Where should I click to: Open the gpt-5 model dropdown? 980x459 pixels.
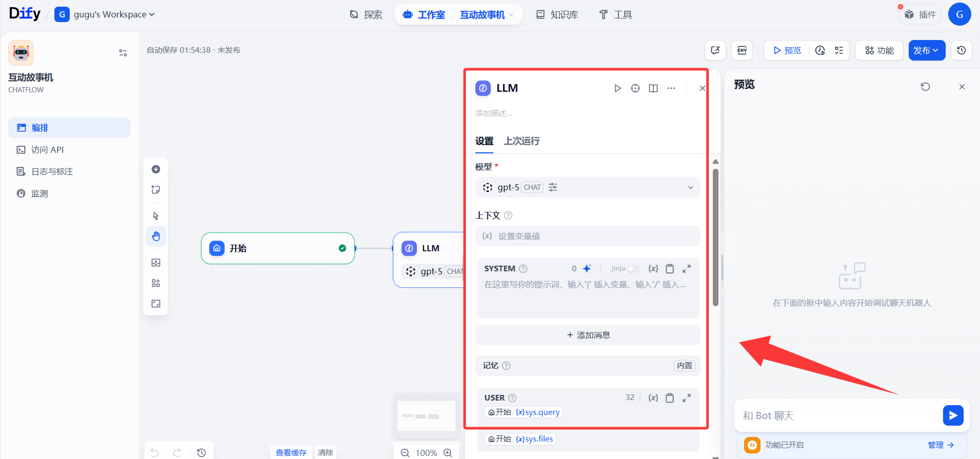coord(588,187)
